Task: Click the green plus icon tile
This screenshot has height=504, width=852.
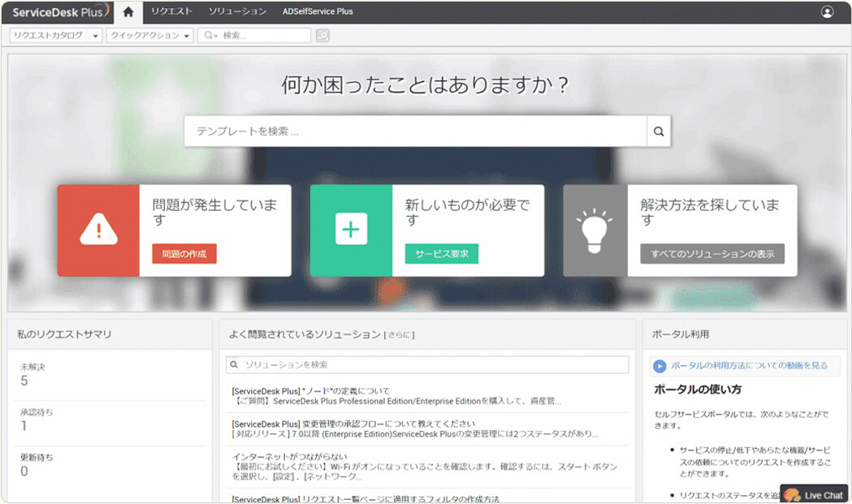Action: [x=351, y=230]
